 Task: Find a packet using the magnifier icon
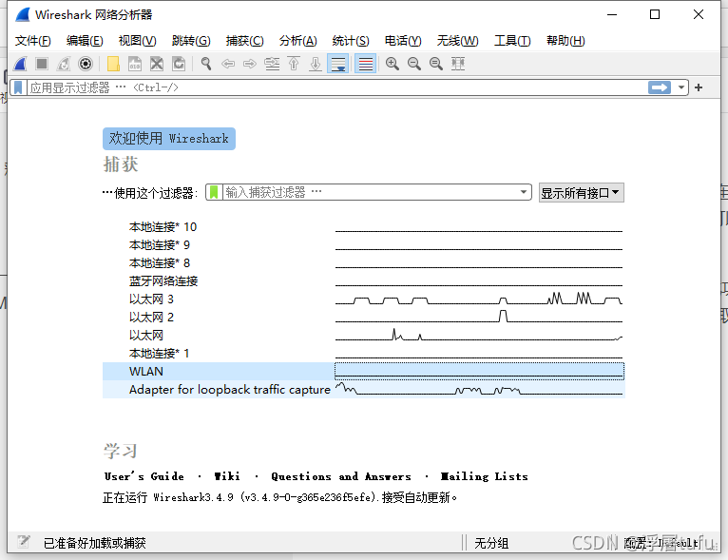pos(206,64)
